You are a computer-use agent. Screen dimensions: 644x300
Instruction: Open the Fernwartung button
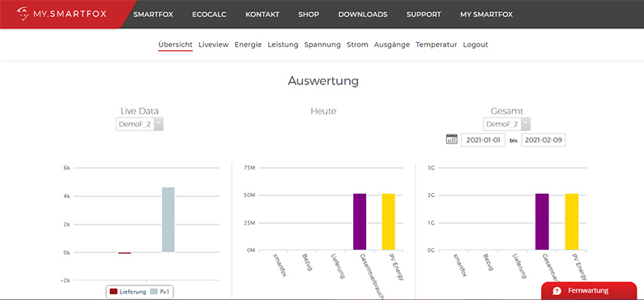589,291
